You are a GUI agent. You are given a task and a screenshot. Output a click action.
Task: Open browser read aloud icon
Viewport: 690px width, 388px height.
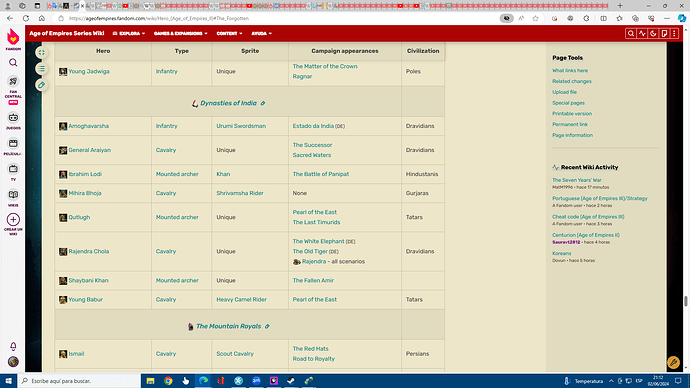pyautogui.click(x=521, y=18)
